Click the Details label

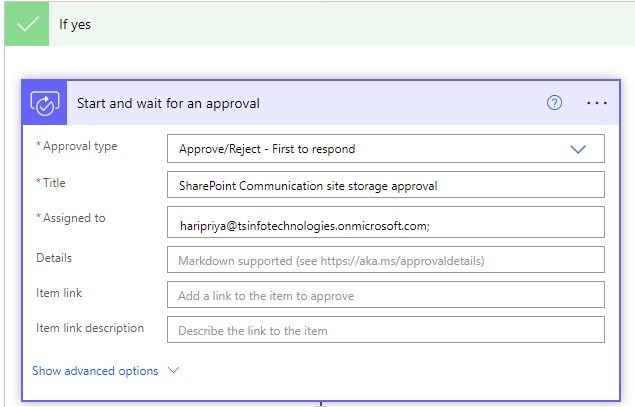click(54, 258)
